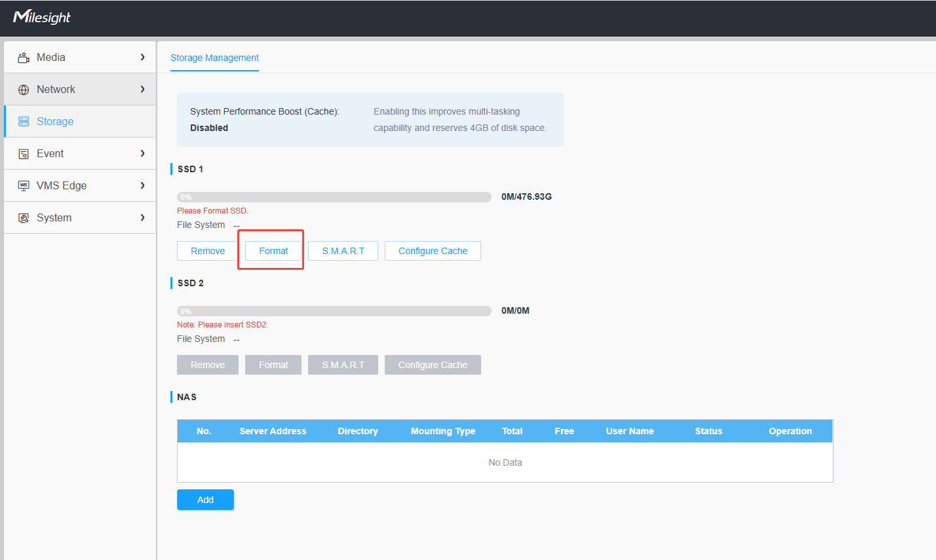The image size is (936, 560).
Task: Format SSD 1
Action: (273, 251)
